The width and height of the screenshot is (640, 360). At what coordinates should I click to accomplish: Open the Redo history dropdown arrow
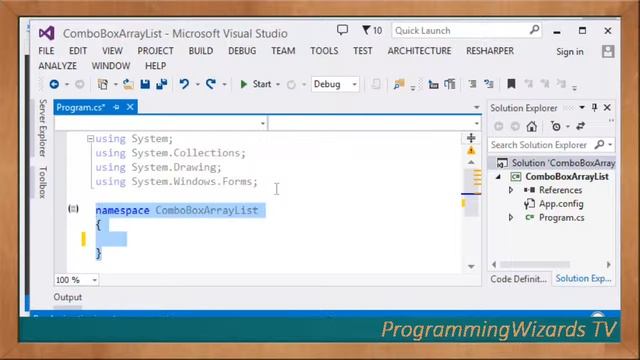tap(224, 84)
